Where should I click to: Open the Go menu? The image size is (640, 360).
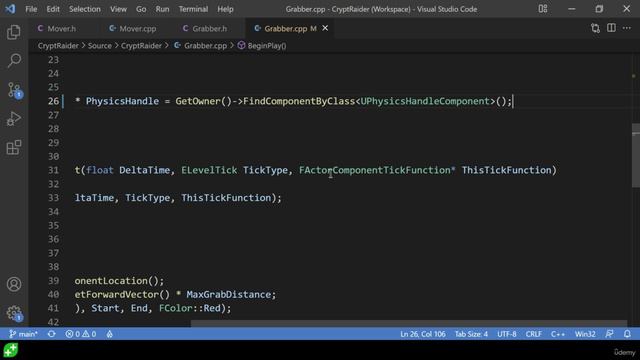(141, 9)
